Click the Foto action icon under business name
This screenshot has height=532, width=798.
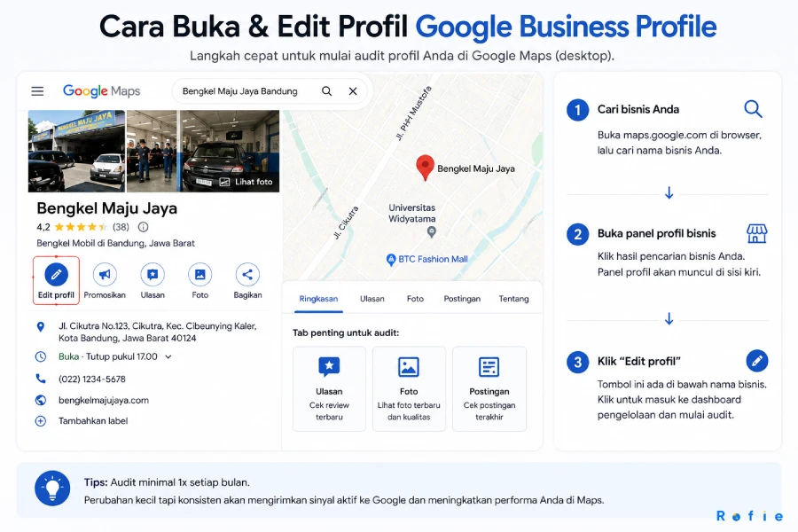200,274
